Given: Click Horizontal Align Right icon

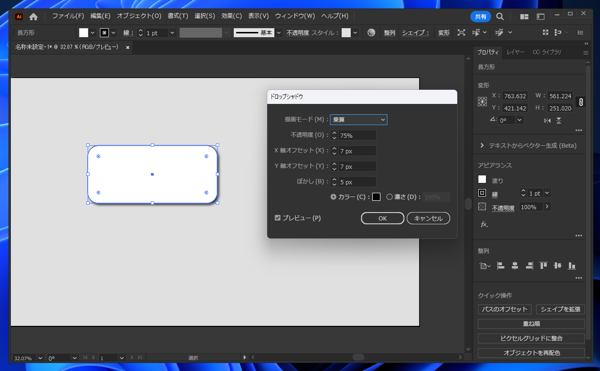Looking at the screenshot, I should coord(529,265).
